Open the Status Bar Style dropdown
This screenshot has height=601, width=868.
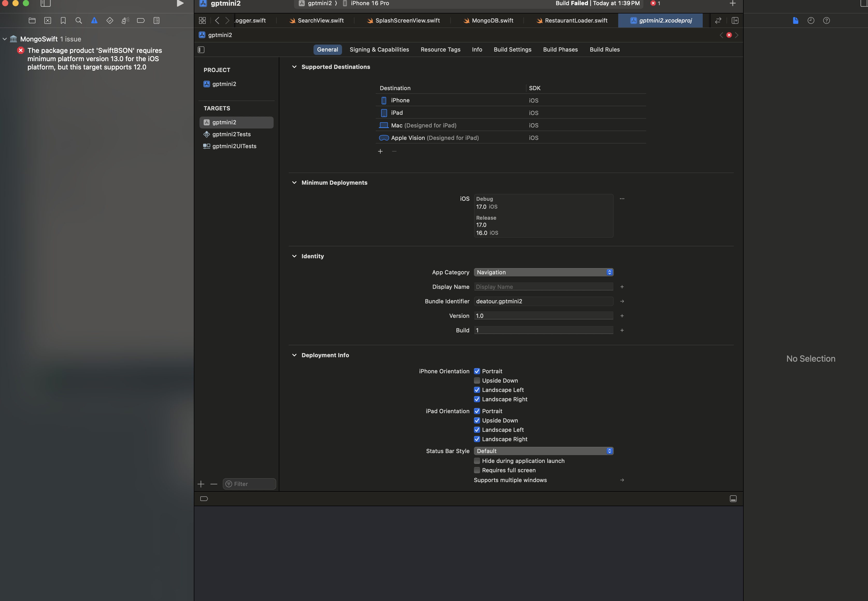point(543,451)
